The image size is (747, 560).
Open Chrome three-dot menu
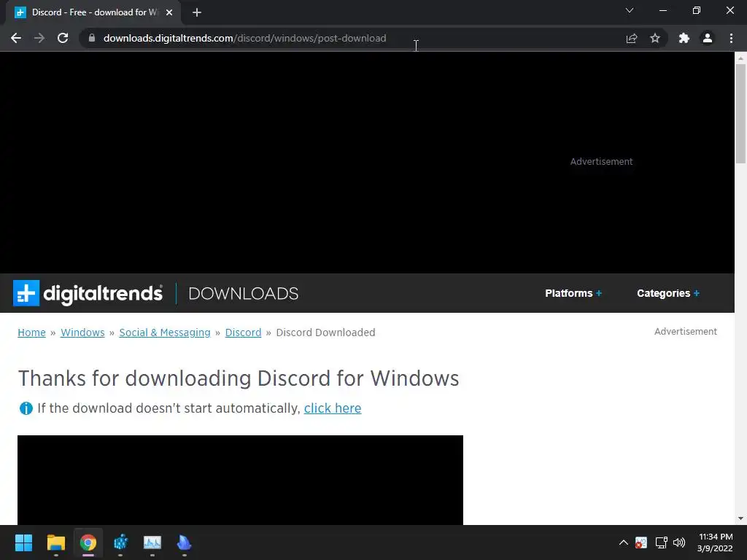(731, 38)
